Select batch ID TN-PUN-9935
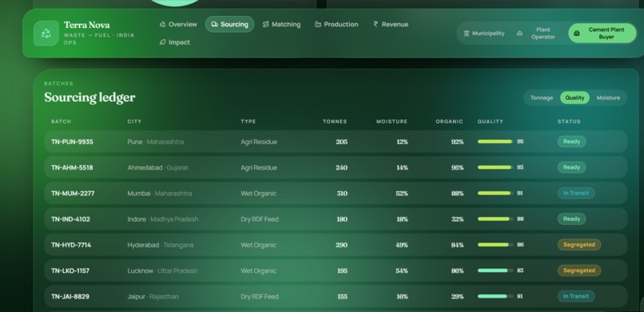644x312 pixels. click(x=72, y=142)
